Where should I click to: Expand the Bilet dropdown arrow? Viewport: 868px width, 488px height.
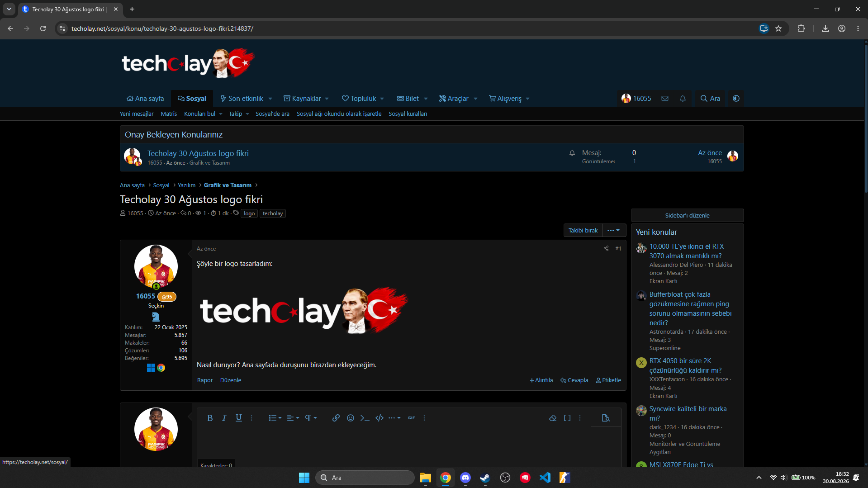(426, 99)
